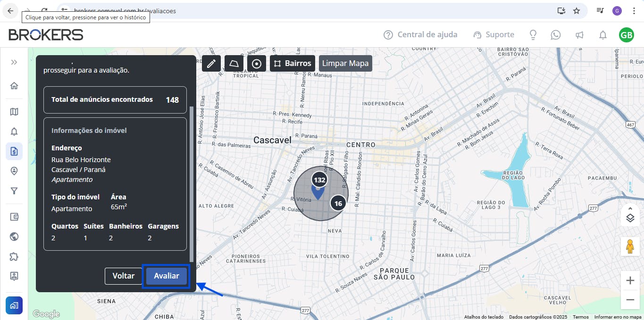Toggle Bairros neighborhoods mode on map
The height and width of the screenshot is (320, 644).
click(293, 64)
